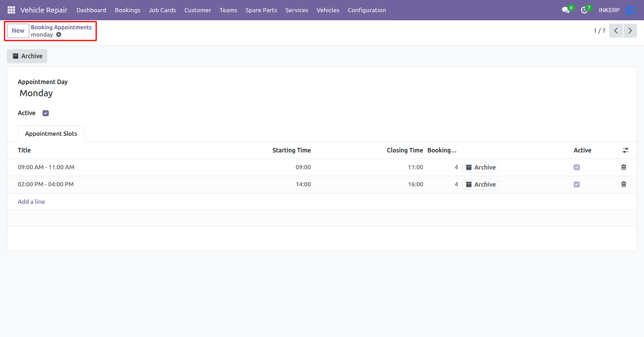Click the user avatar logo icon
Viewport: 644px width, 337px height.
click(x=631, y=10)
